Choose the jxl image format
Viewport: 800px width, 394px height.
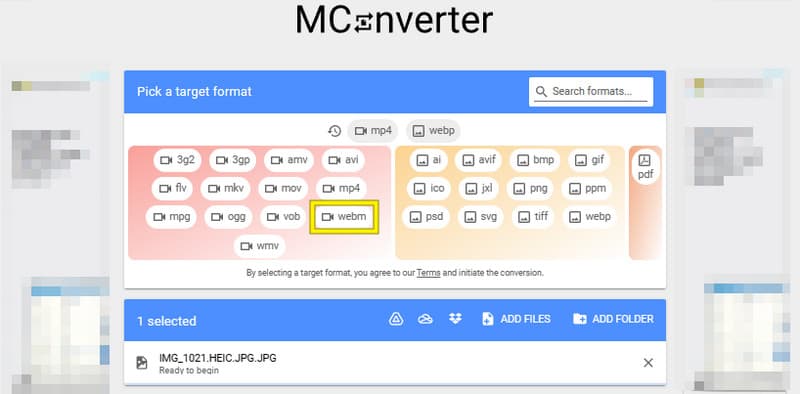point(479,188)
